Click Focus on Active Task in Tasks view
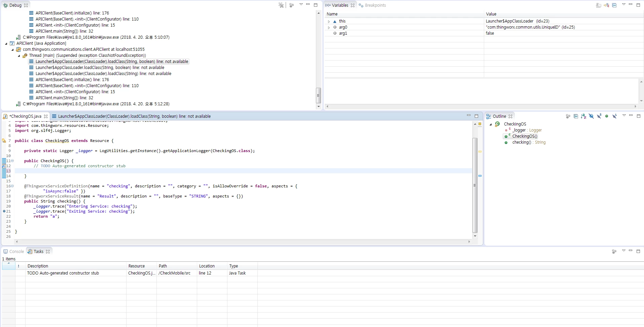Viewport: 644px width, 327px height. click(x=614, y=251)
